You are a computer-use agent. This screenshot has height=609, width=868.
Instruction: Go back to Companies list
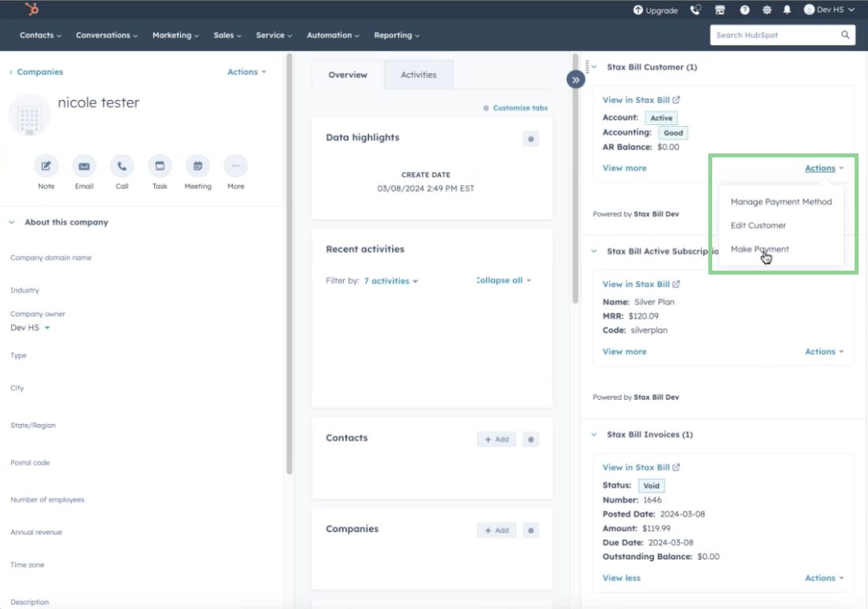[36, 72]
